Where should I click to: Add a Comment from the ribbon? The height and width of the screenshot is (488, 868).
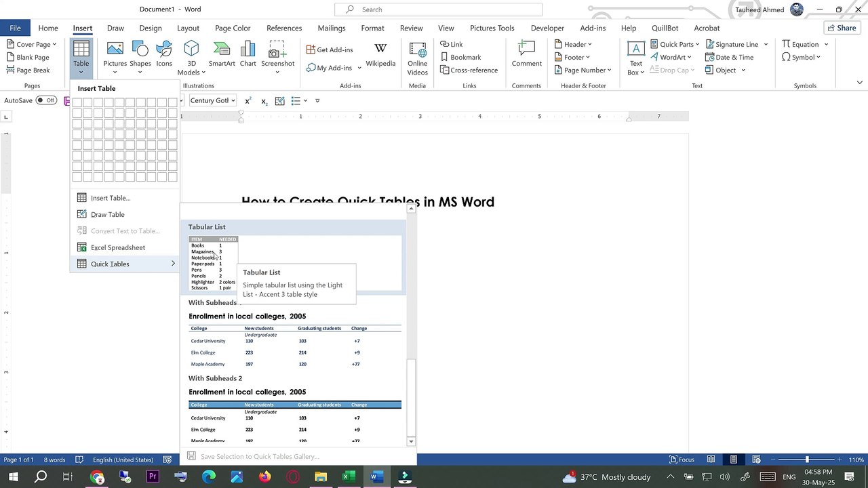[526, 54]
